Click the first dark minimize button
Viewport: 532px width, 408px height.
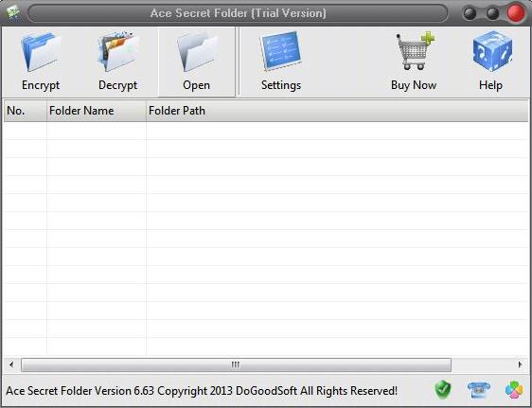(470, 13)
